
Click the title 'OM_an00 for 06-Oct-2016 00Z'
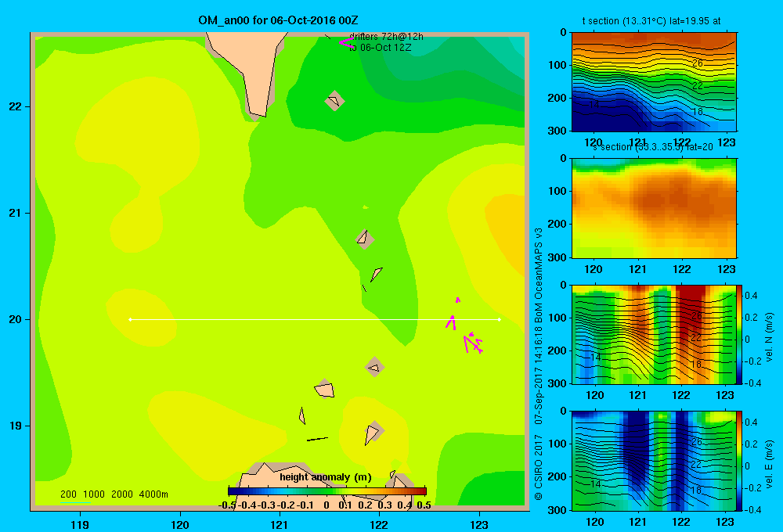278,20
